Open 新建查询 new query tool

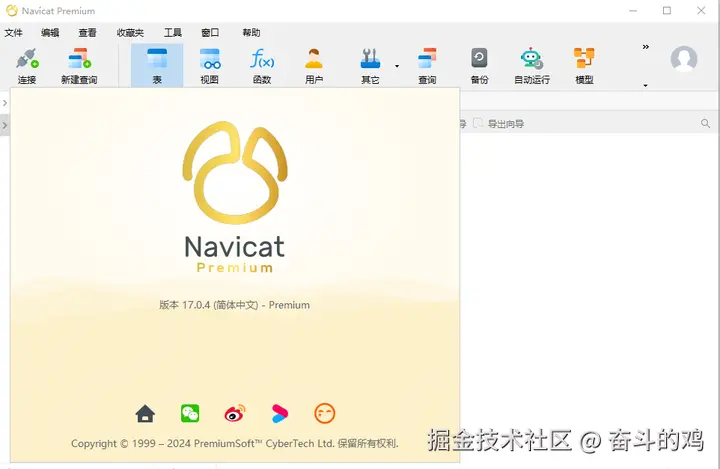coord(79,66)
